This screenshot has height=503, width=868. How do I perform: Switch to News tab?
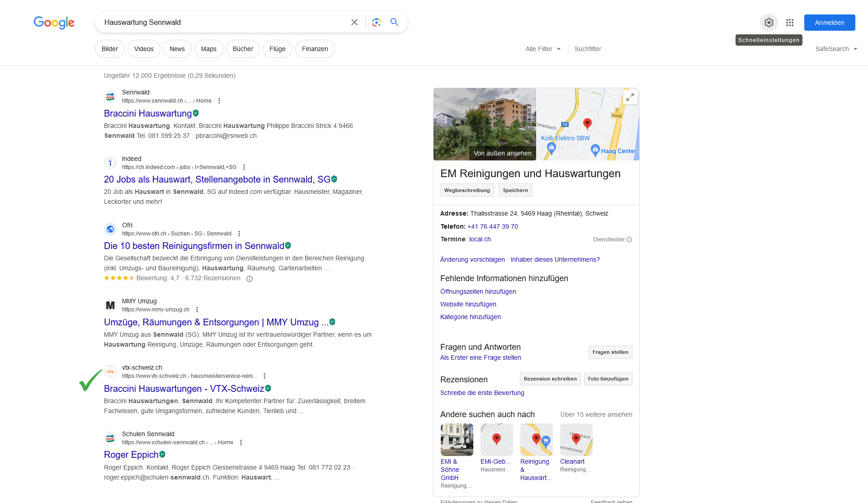[x=177, y=49]
